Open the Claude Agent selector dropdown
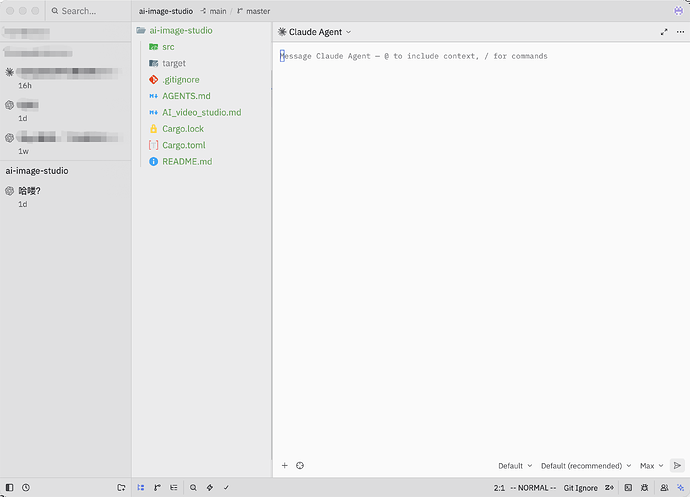The image size is (690, 497). pyautogui.click(x=315, y=32)
